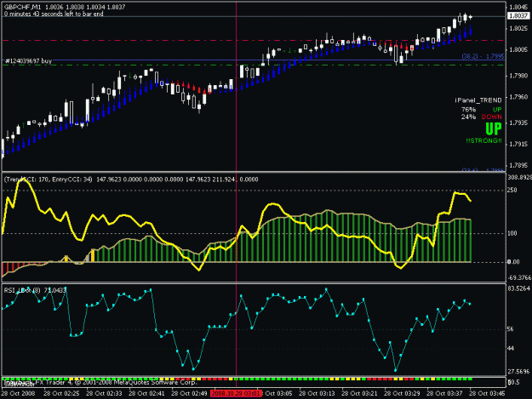Image resolution: width=532 pixels, height=399 pixels.
Task: Click the -69.3766 CCI scale value
Action: [x=519, y=278]
